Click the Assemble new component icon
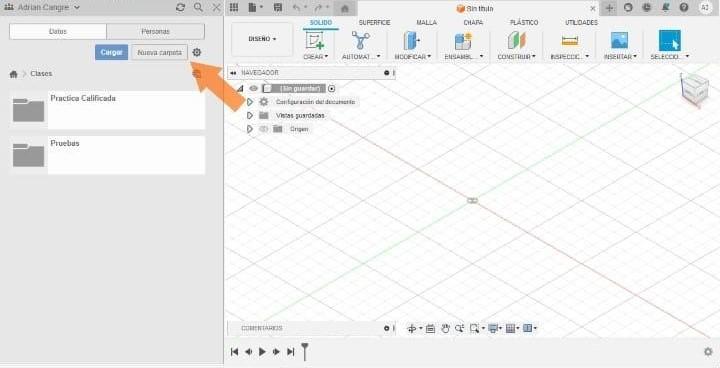This screenshot has height=368, width=720. point(463,40)
